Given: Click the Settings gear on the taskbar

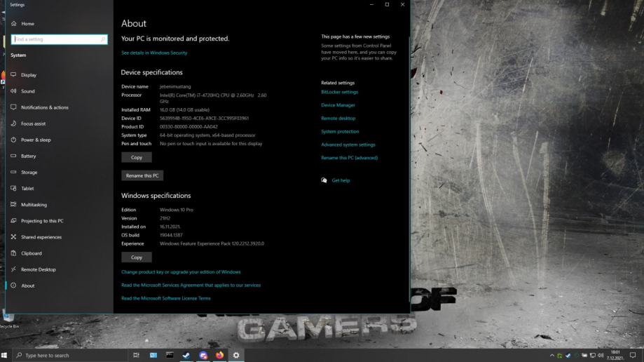Looking at the screenshot, I should [236, 355].
